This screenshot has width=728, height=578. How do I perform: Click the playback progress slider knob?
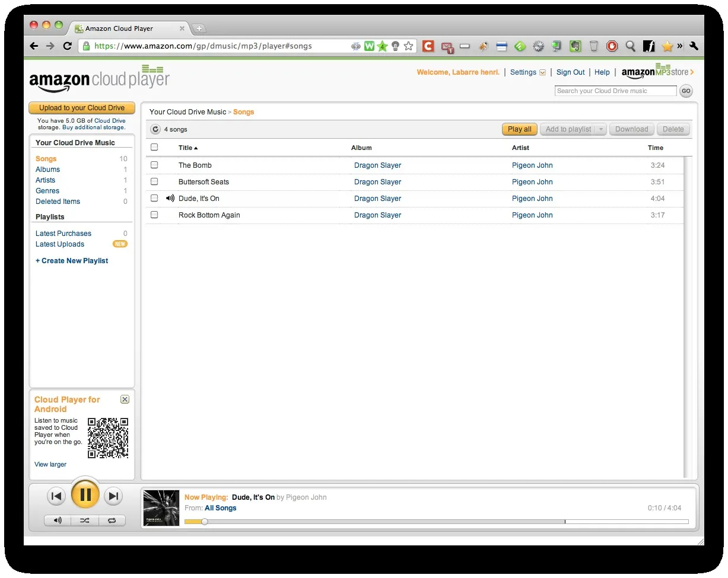[205, 522]
